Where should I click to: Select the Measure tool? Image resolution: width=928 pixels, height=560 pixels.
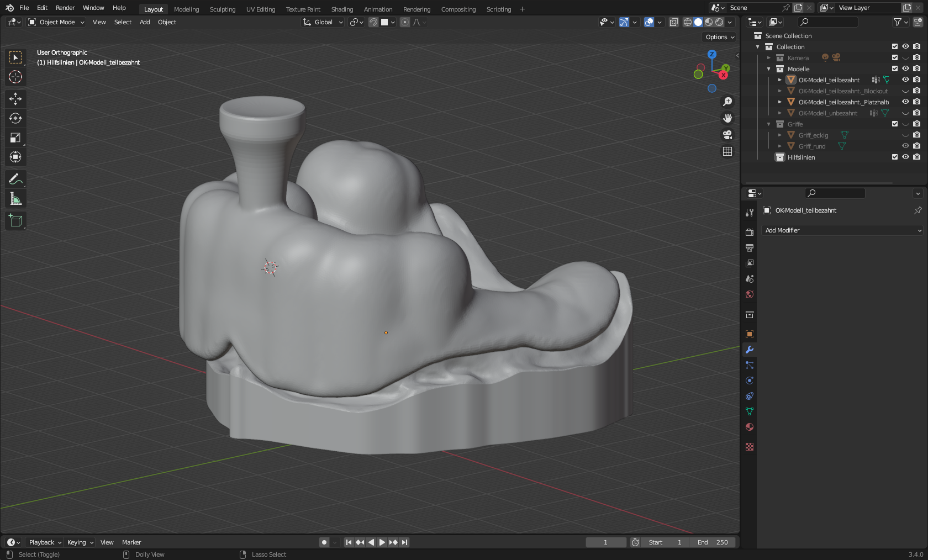click(x=15, y=199)
